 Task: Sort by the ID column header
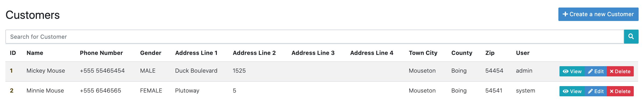[13, 53]
